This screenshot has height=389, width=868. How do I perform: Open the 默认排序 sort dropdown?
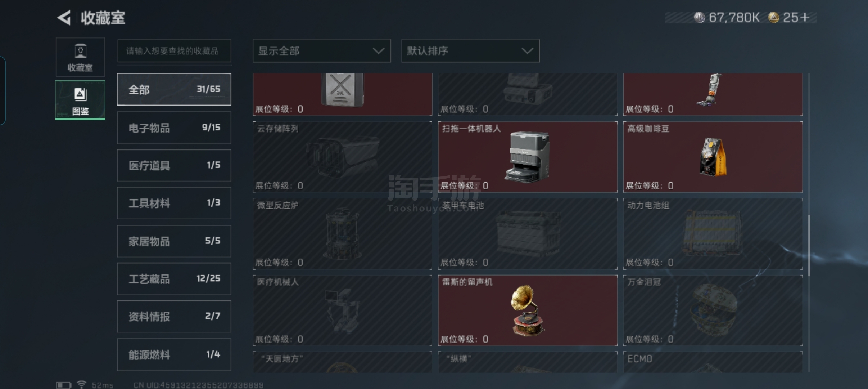click(x=470, y=51)
